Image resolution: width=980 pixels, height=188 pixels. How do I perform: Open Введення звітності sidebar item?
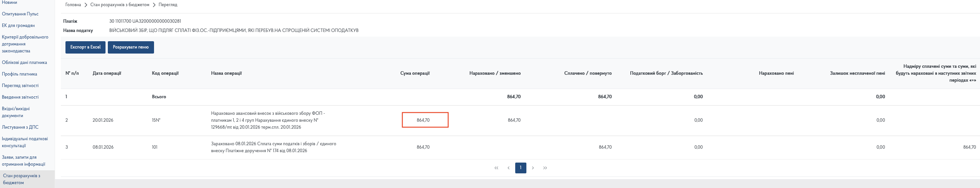point(20,97)
